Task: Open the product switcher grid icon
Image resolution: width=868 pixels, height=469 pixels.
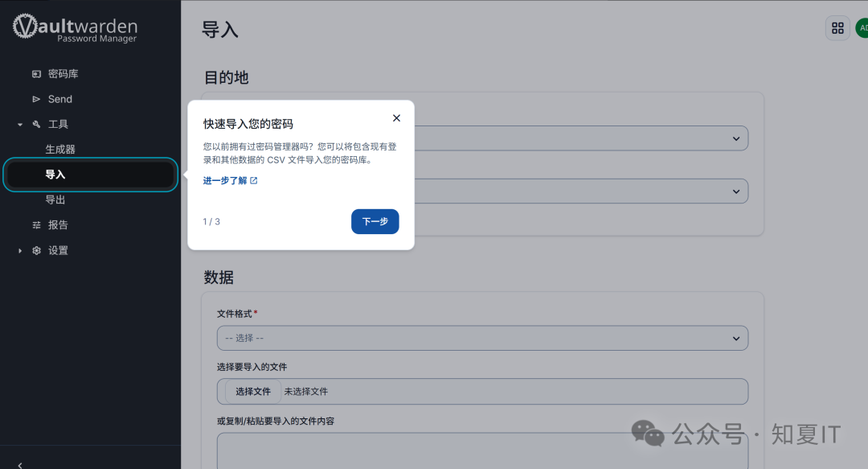Action: pyautogui.click(x=837, y=28)
